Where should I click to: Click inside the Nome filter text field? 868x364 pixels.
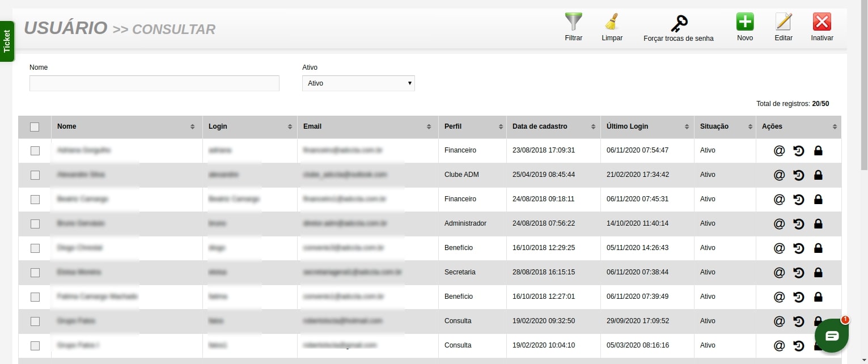[154, 83]
